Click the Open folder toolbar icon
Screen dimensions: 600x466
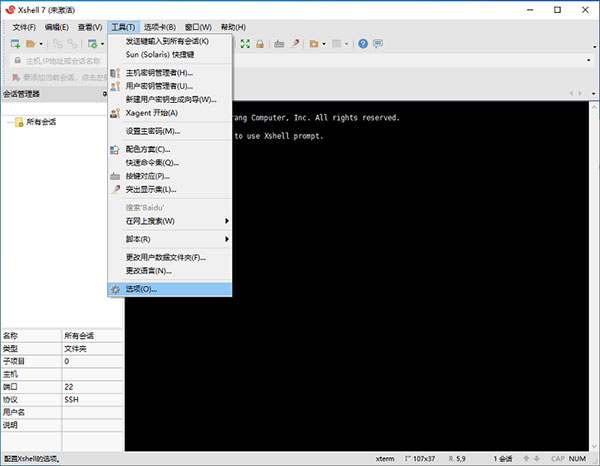click(31, 44)
